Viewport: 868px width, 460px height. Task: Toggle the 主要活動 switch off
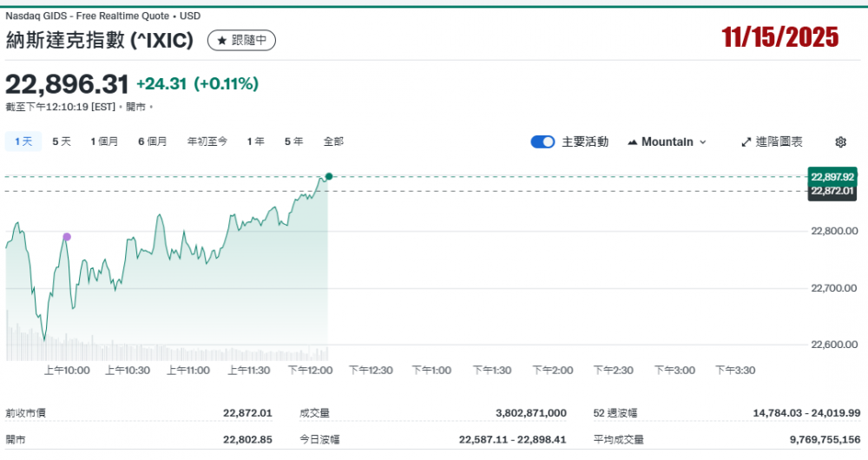click(542, 142)
